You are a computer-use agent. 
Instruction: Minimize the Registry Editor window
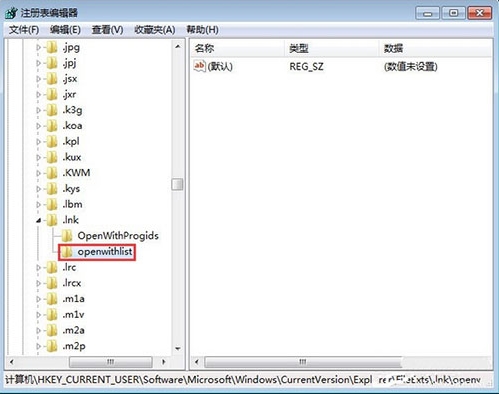click(428, 13)
